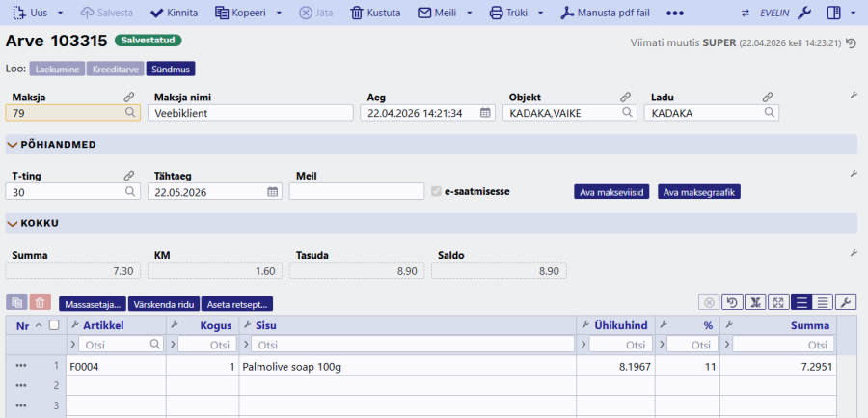
Task: Click the Kinnita confirm button
Action: pyautogui.click(x=174, y=14)
